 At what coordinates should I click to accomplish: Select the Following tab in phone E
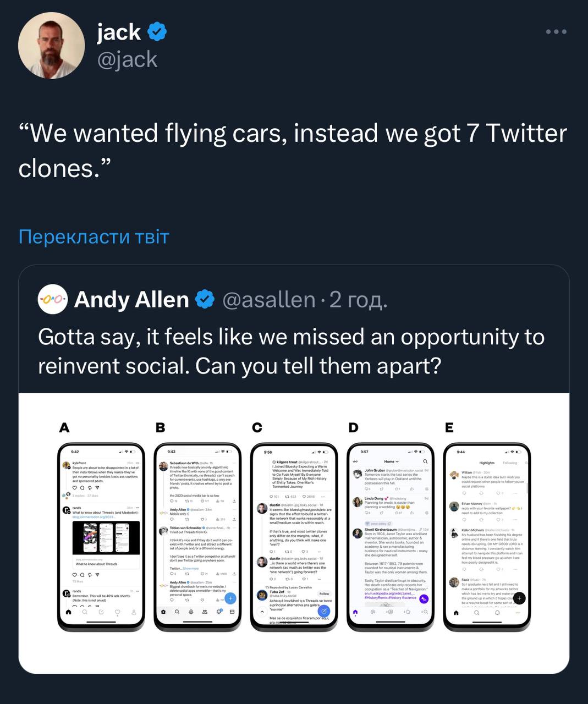pos(510,463)
